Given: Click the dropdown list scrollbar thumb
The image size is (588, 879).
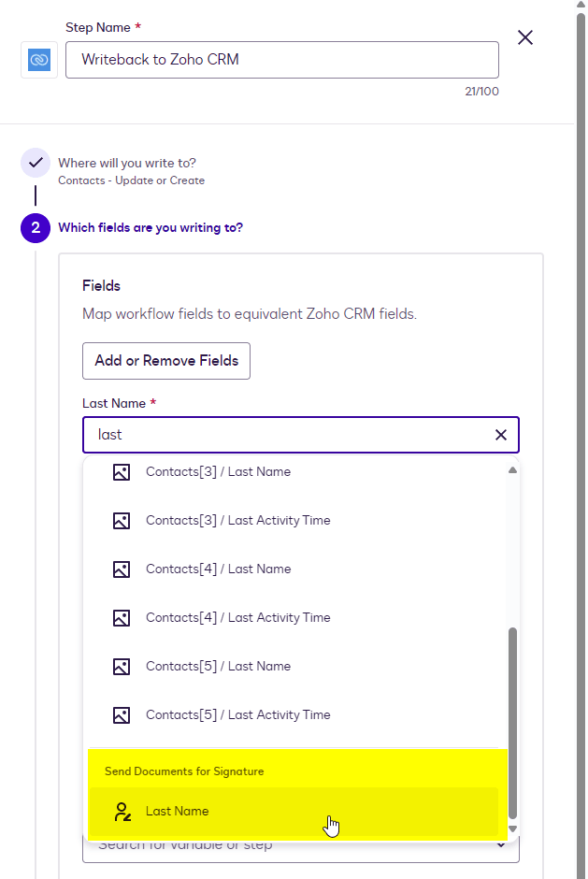Looking at the screenshot, I should [x=512, y=720].
